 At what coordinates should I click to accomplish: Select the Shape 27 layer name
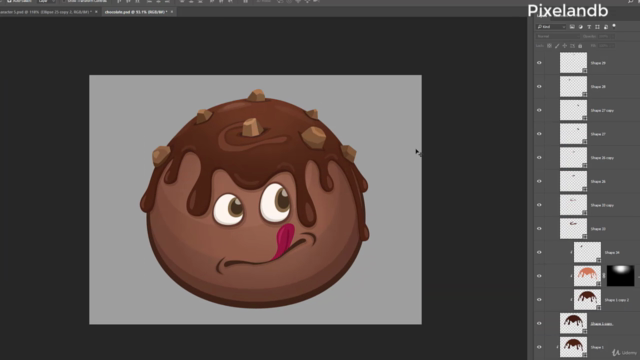pos(598,134)
